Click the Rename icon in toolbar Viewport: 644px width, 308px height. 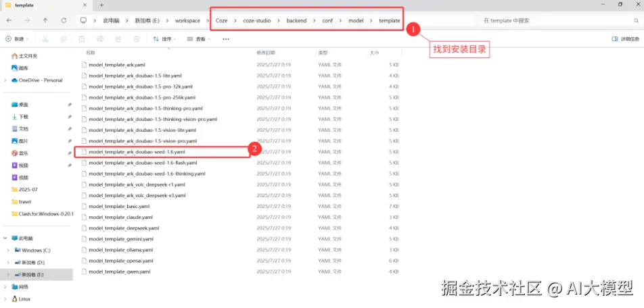click(x=100, y=39)
